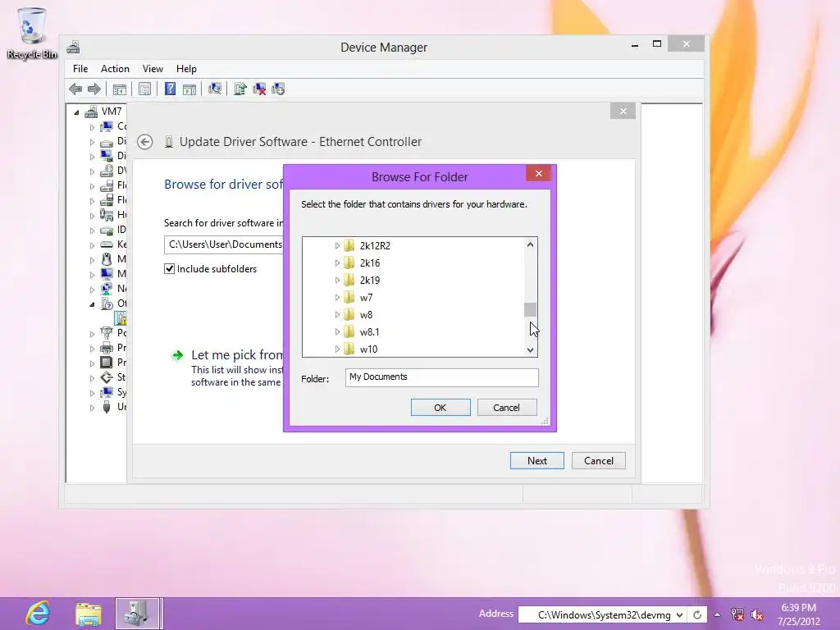Open the Action menu
Image resolution: width=840 pixels, height=630 pixels.
pyautogui.click(x=115, y=69)
